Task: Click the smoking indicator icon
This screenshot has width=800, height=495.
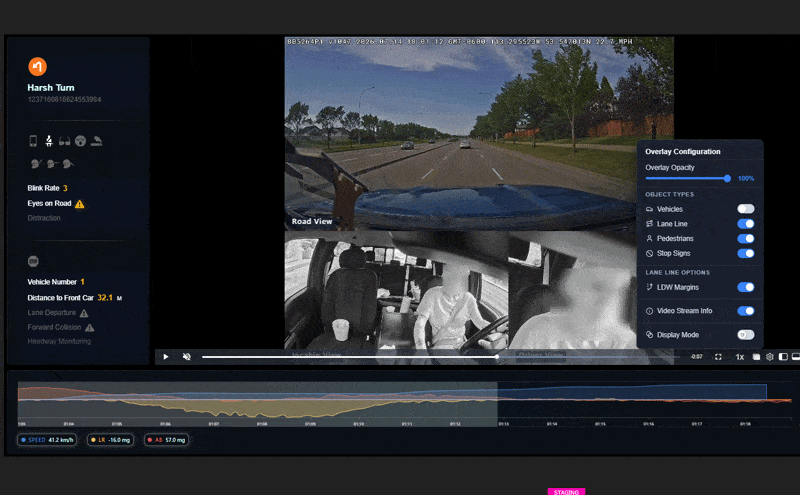Action: click(x=96, y=141)
